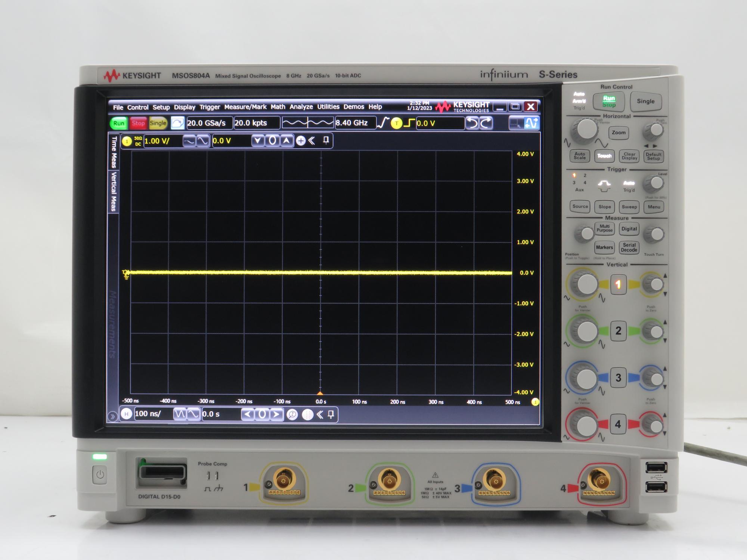The width and height of the screenshot is (747, 560).
Task: Toggle the horizontal H circle button
Action: (x=127, y=414)
